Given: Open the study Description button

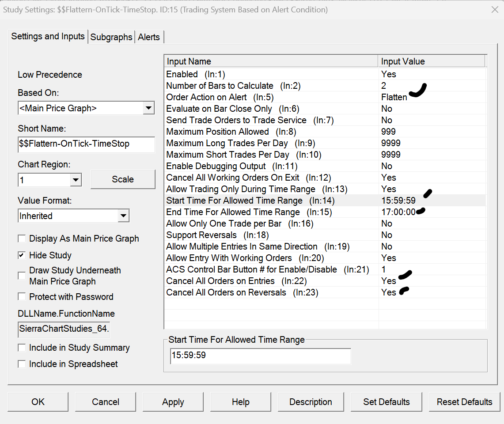Looking at the screenshot, I should coord(311,402).
